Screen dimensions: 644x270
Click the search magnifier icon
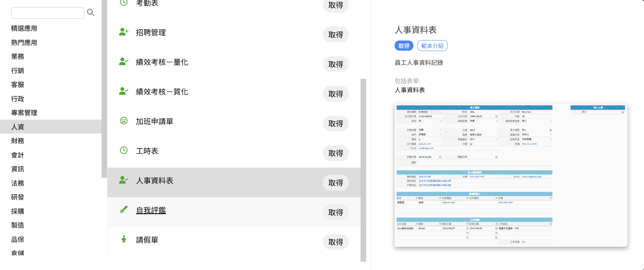[90, 12]
